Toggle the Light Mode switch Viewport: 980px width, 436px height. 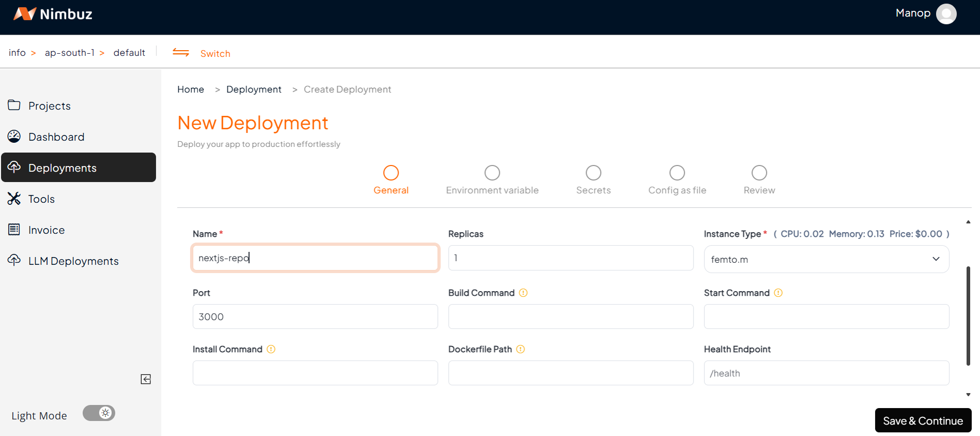99,413
